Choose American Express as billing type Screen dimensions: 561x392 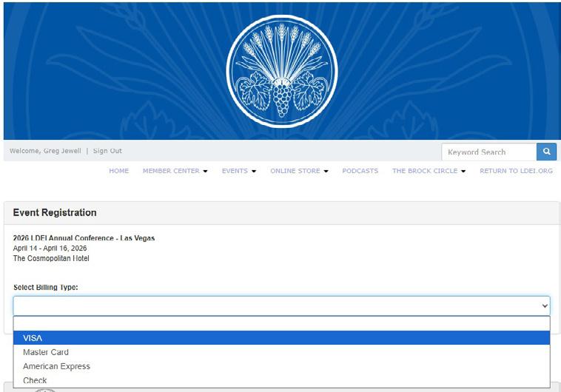point(281,366)
